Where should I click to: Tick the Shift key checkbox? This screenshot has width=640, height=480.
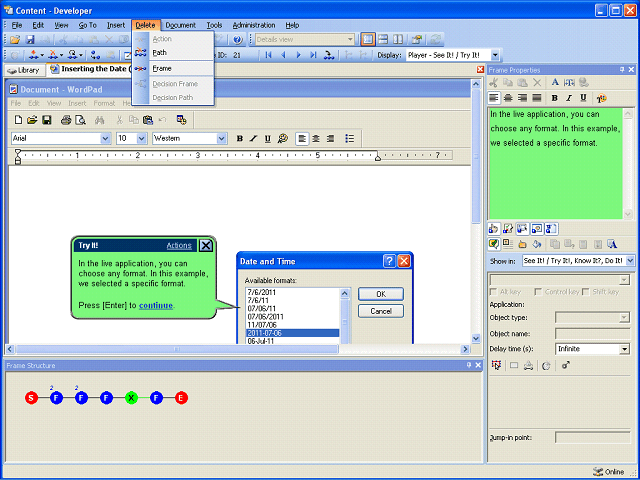586,292
